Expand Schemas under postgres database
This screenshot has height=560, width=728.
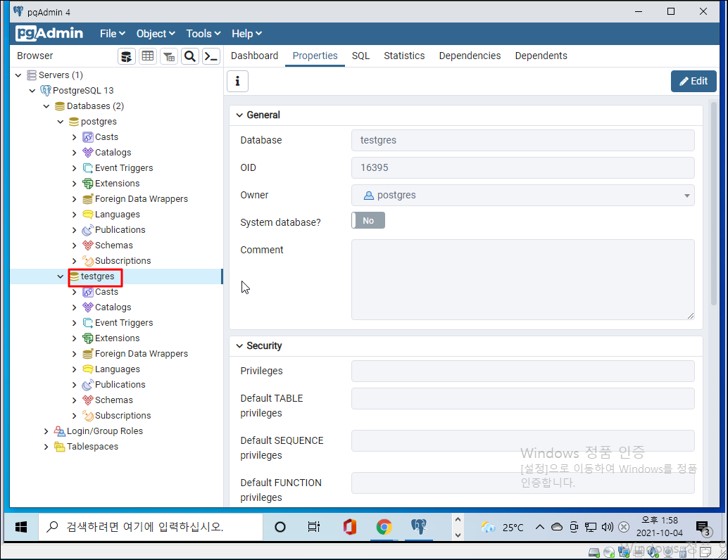[75, 246]
